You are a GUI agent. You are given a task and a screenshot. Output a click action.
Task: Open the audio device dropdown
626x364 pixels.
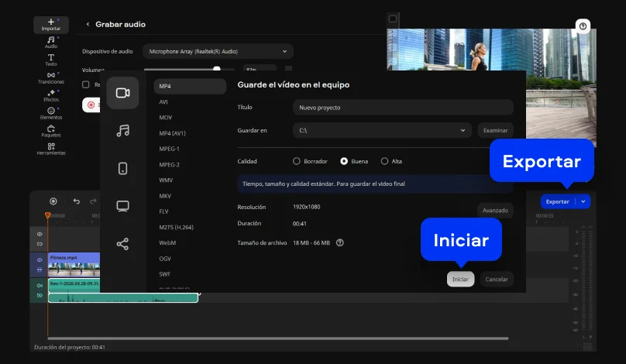[x=217, y=51]
